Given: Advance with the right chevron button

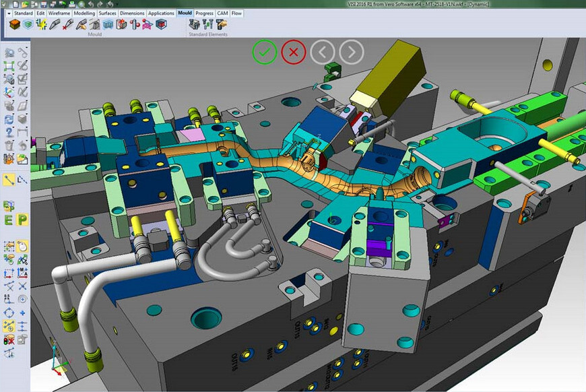Looking at the screenshot, I should (x=352, y=52).
